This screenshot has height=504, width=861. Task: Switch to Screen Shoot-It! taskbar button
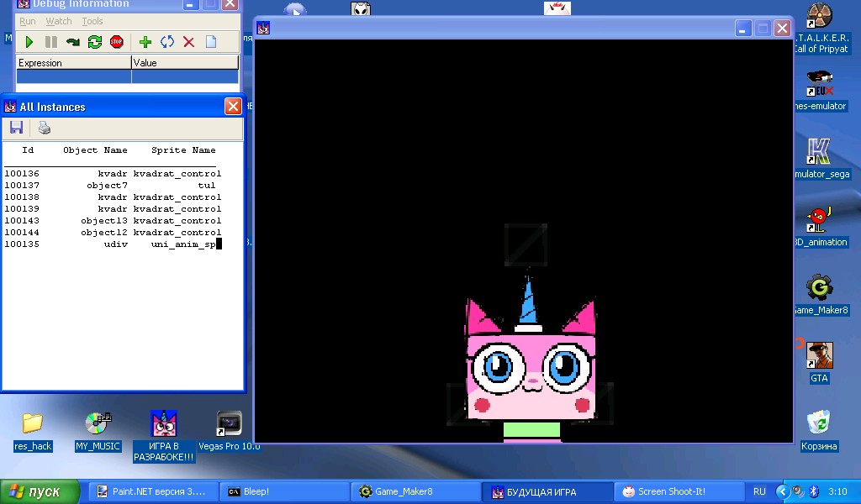point(678,491)
